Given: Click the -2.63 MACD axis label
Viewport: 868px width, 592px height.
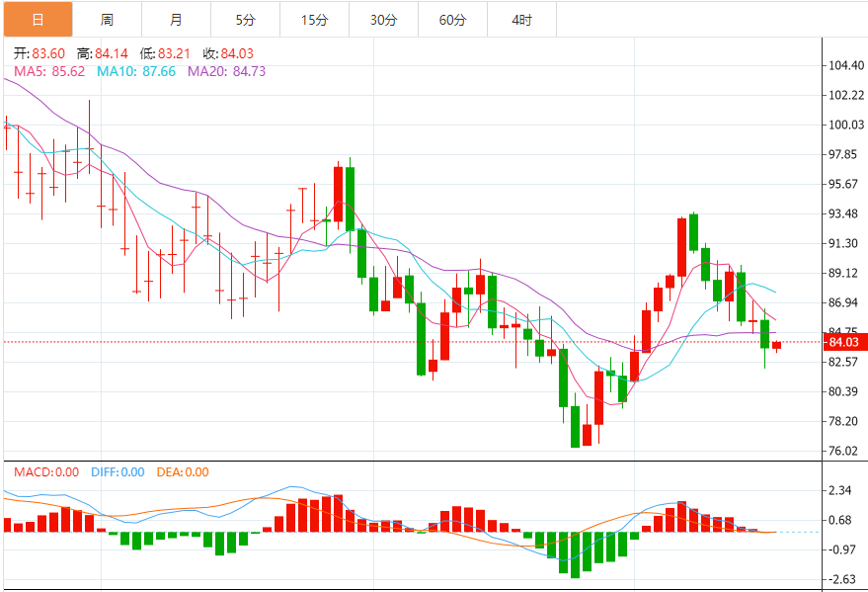Looking at the screenshot, I should point(840,579).
